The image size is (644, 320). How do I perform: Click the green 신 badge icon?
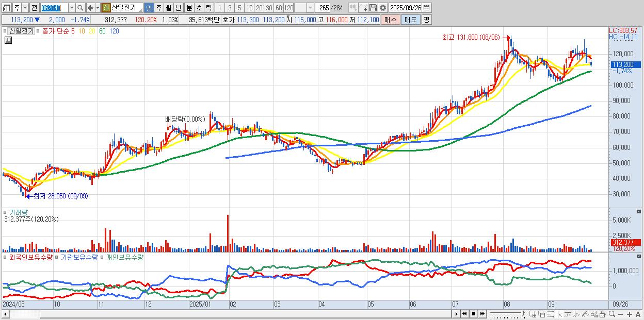(106, 8)
